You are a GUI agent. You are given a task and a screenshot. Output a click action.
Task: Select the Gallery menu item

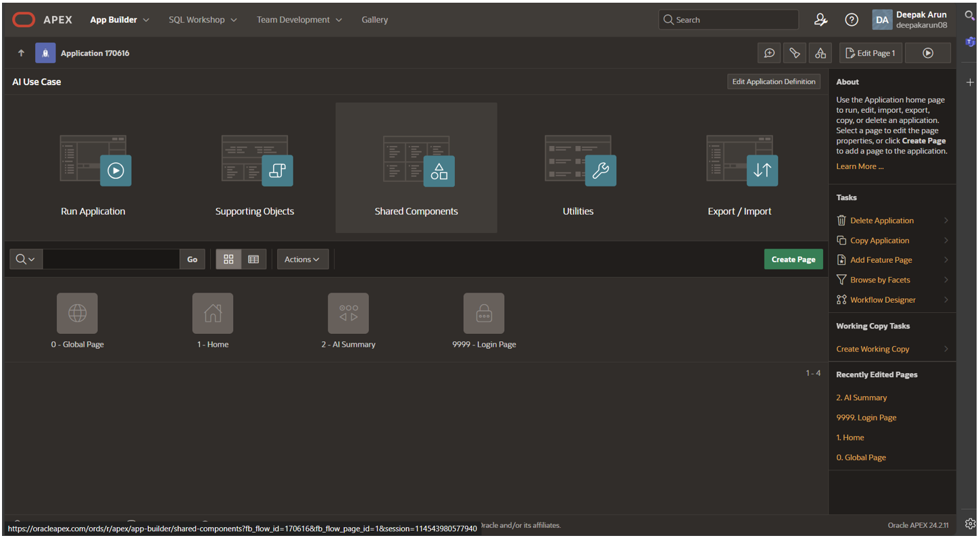(374, 20)
